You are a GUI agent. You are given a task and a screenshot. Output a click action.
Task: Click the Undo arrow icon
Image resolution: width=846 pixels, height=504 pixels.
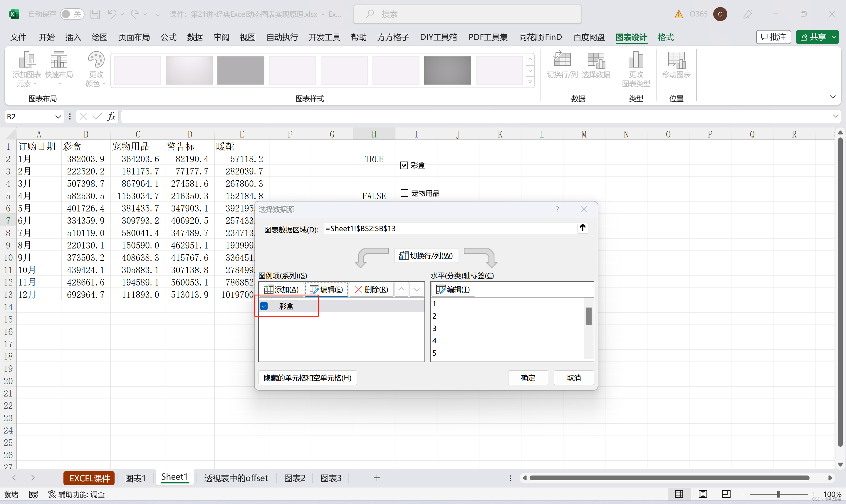pyautogui.click(x=112, y=14)
